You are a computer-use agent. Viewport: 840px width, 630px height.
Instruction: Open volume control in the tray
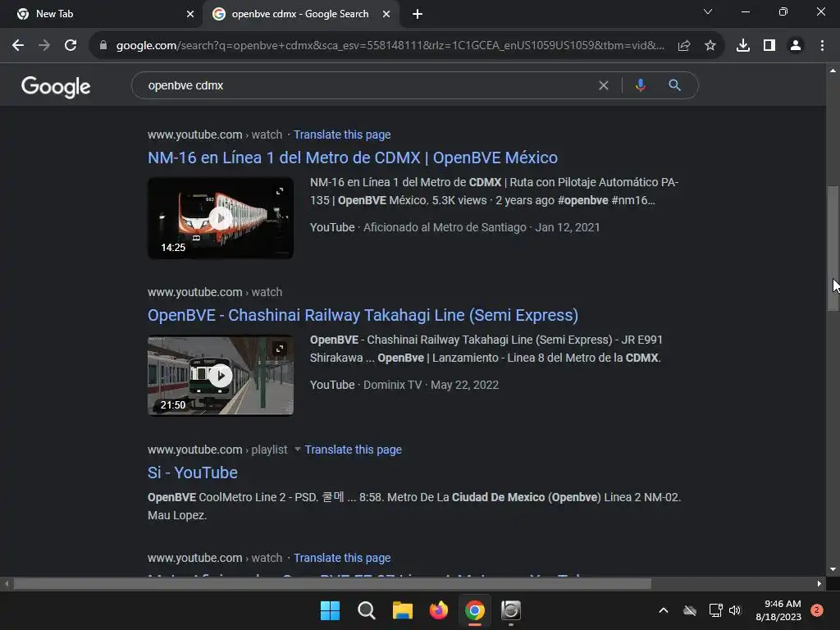pos(735,610)
